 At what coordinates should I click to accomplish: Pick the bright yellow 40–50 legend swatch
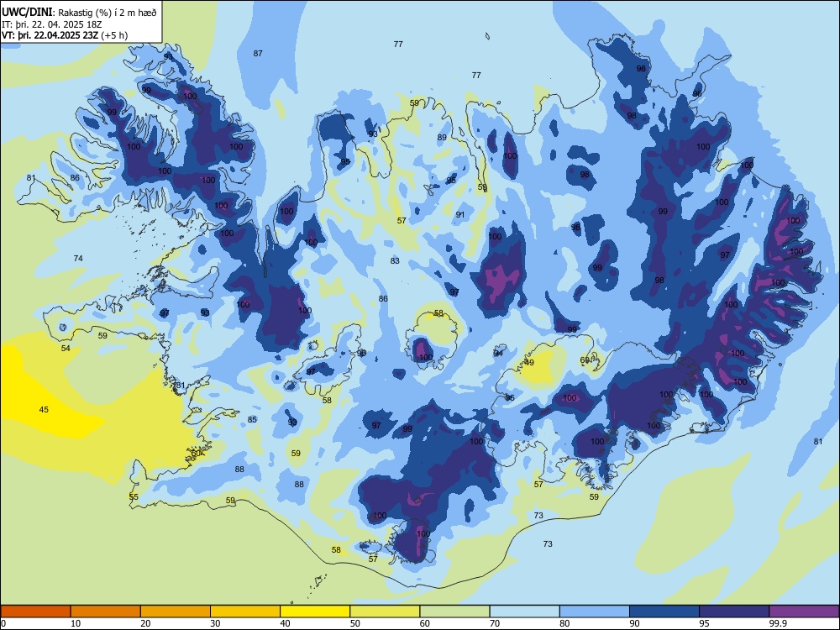pyautogui.click(x=315, y=612)
